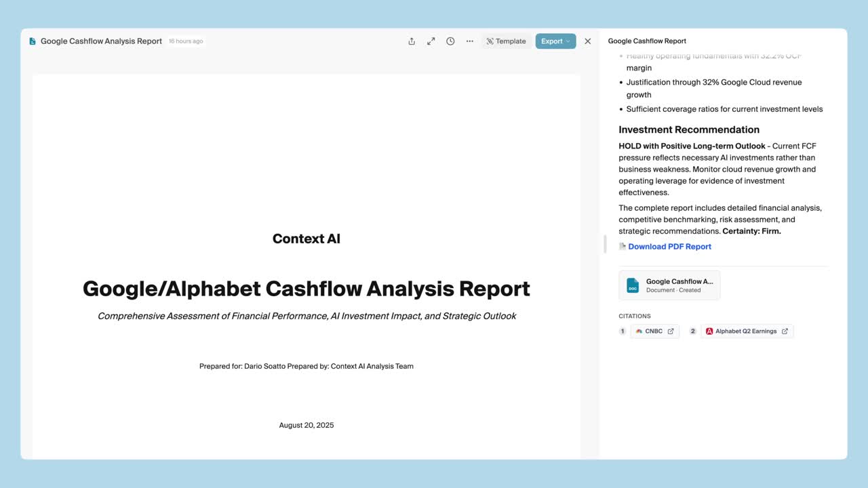The height and width of the screenshot is (488, 868).
Task: Click the CITATIONS label
Action: (x=635, y=317)
